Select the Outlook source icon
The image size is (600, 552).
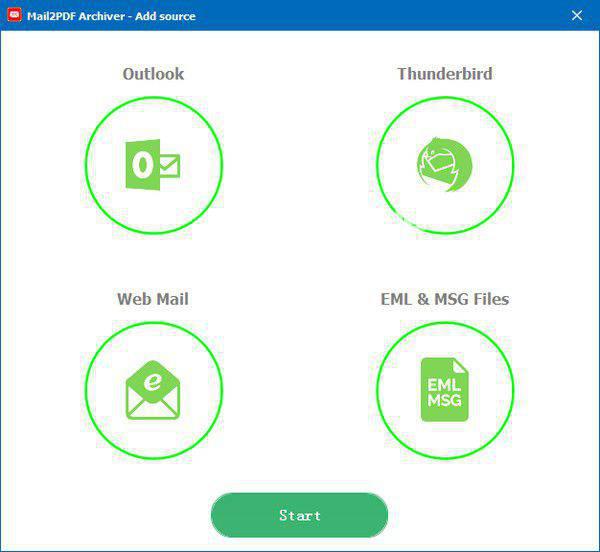[x=154, y=165]
